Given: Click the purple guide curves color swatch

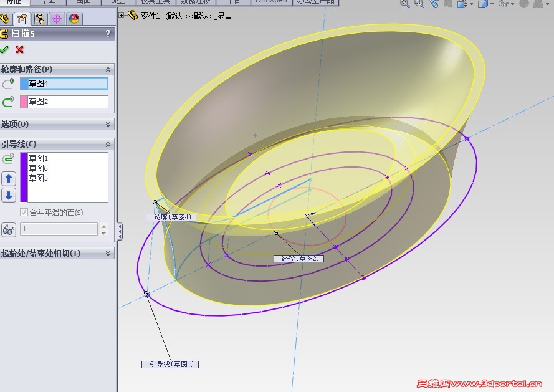Looking at the screenshot, I should 23,177.
